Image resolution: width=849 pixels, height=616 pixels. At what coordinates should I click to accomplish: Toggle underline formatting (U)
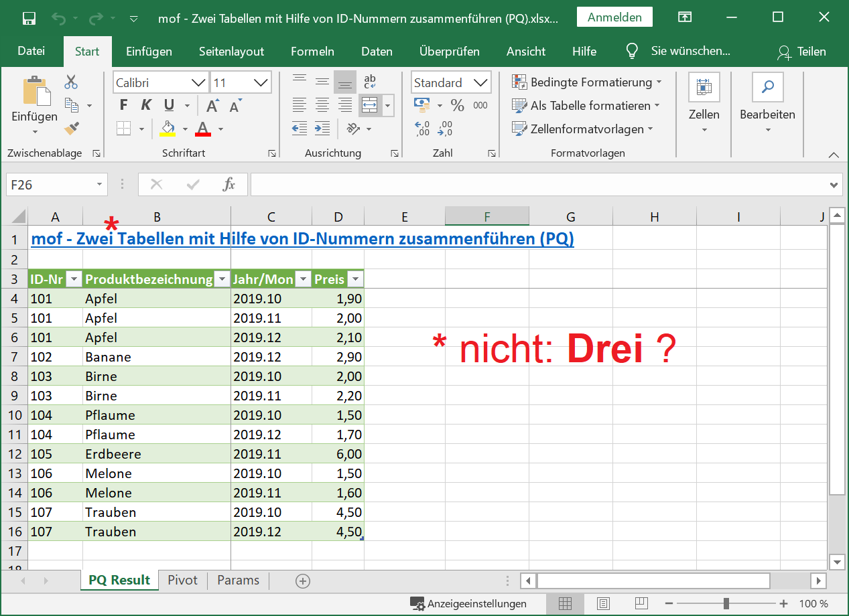[x=169, y=105]
